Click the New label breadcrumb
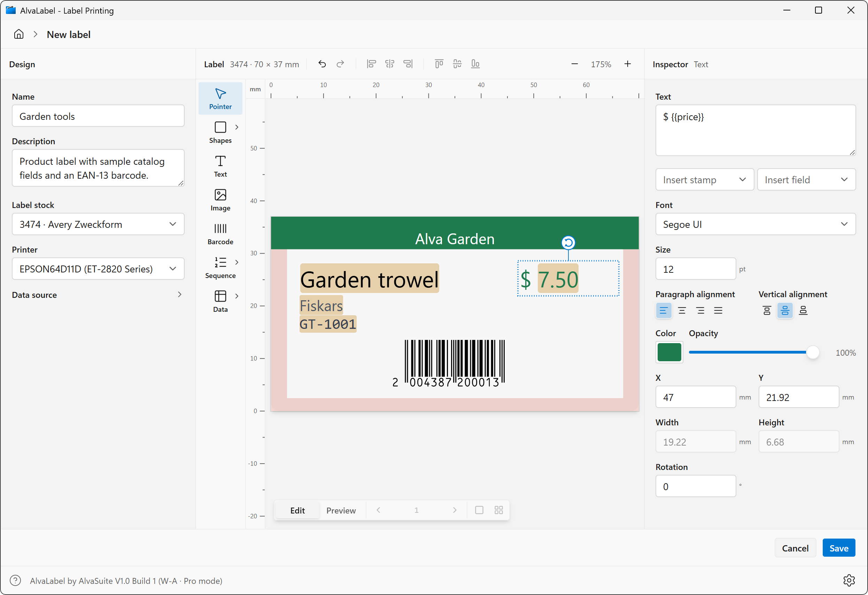868x595 pixels. click(x=69, y=34)
